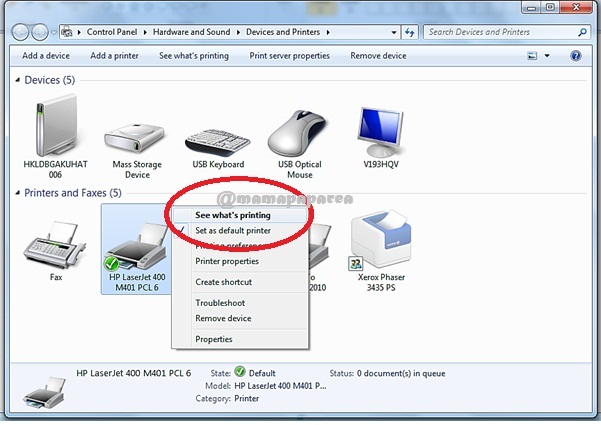Choose Remove device in context menu

click(x=240, y=318)
